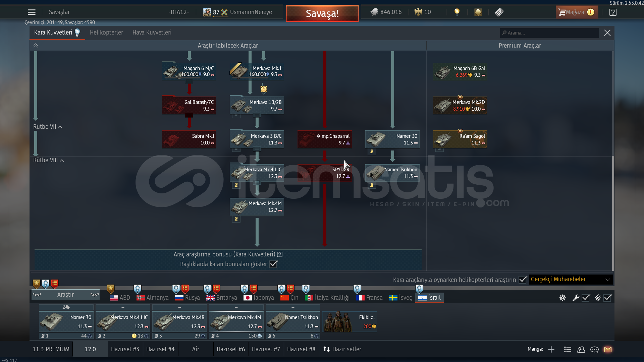Switch to the Helikopterler tab
Image resolution: width=644 pixels, height=362 pixels.
coord(106,33)
